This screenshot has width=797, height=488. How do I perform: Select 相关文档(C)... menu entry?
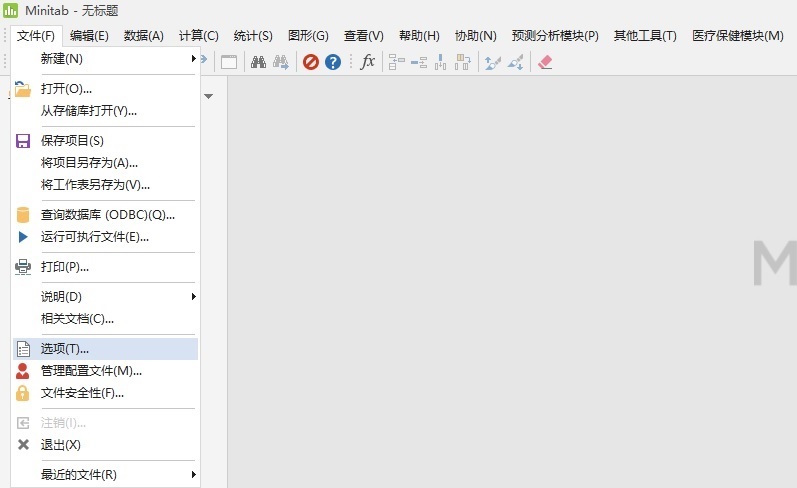105,319
